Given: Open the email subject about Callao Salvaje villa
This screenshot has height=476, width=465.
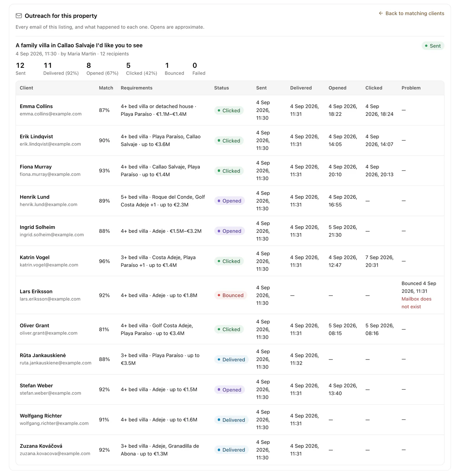Looking at the screenshot, I should (79, 45).
